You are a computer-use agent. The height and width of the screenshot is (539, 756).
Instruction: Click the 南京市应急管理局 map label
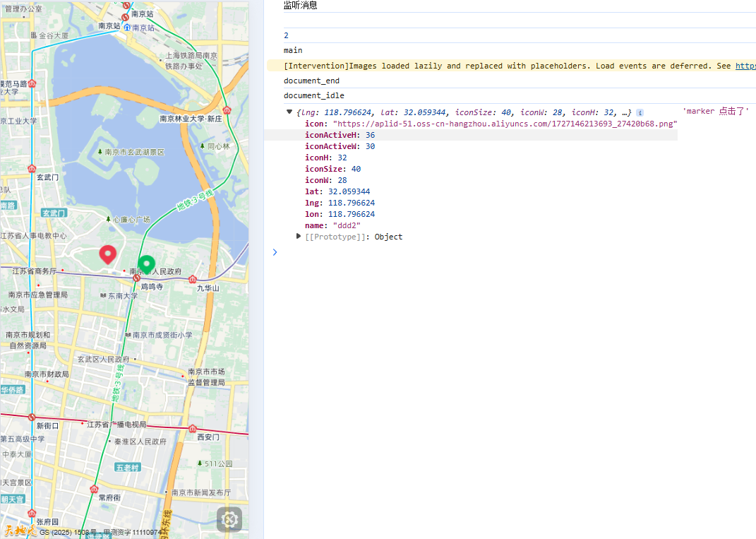(37, 295)
